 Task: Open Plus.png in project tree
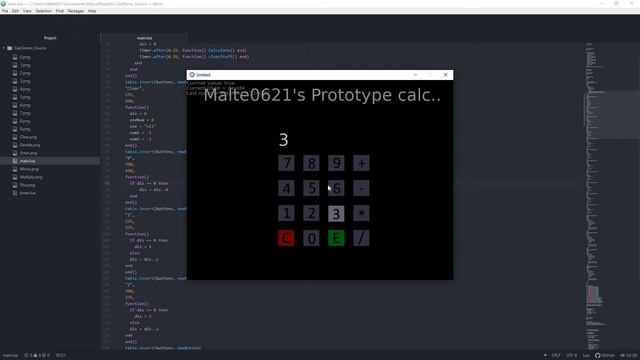click(27, 185)
